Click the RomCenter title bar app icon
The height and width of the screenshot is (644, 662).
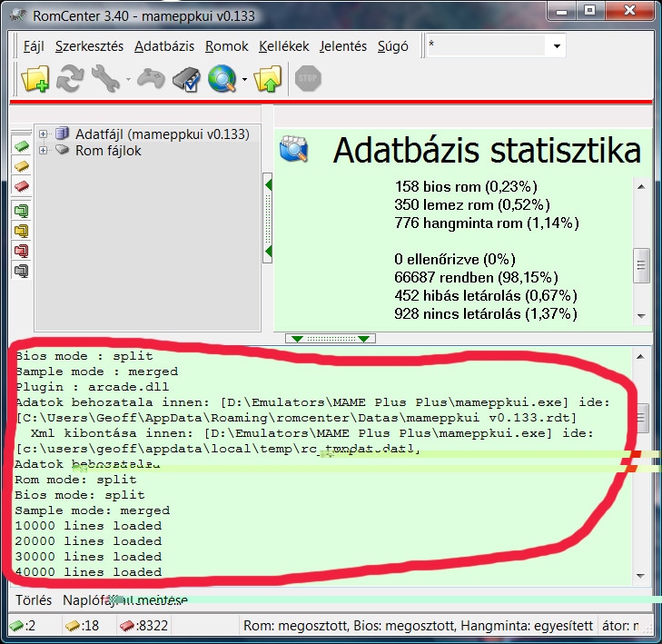[x=18, y=15]
